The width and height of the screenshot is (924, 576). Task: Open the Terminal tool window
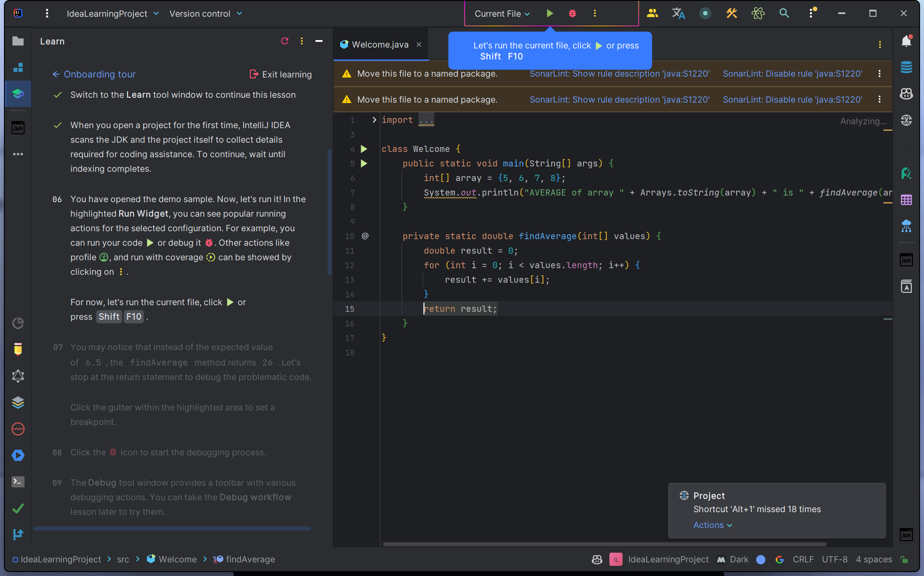point(18,482)
